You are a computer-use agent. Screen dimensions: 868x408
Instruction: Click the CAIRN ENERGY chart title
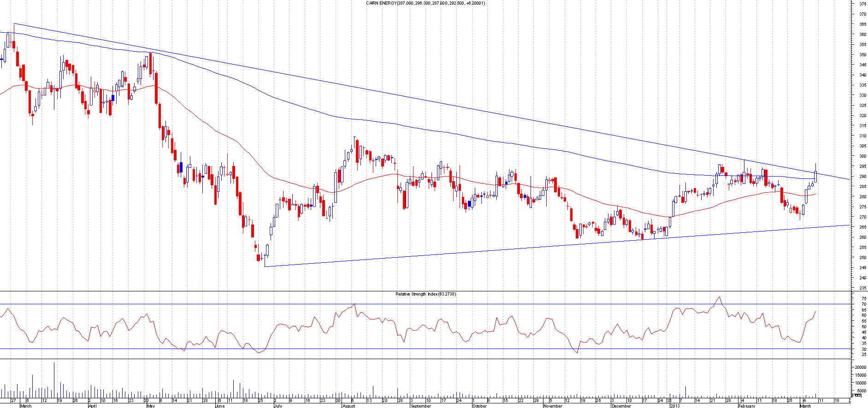tap(425, 3)
